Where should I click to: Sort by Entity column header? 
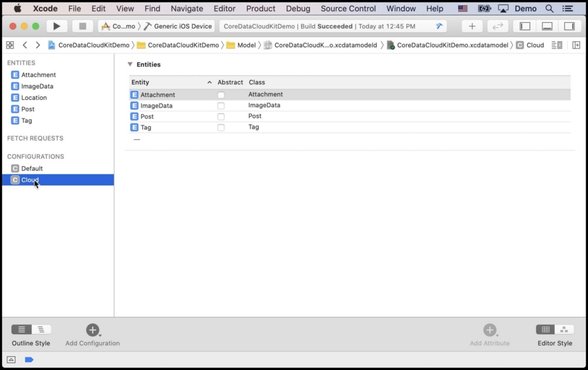pos(172,82)
